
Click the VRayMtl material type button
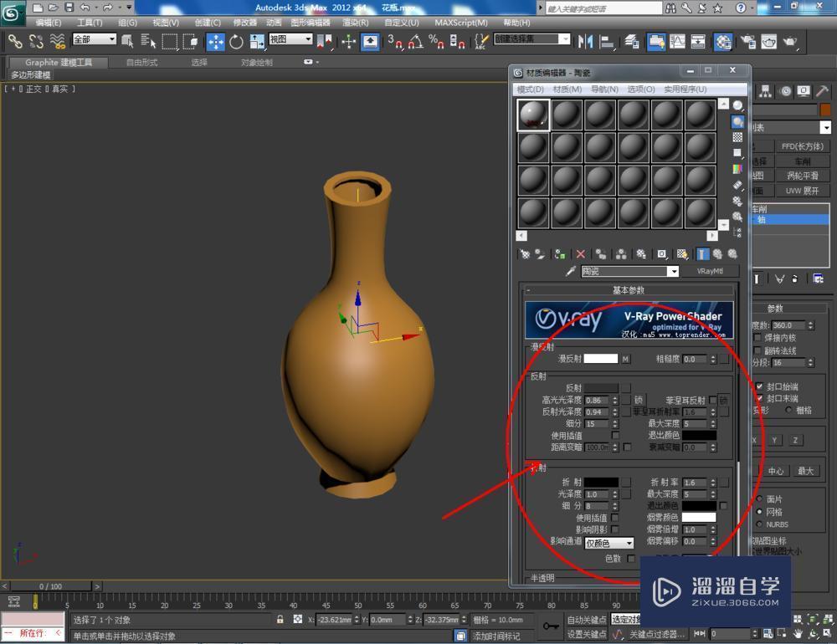710,271
